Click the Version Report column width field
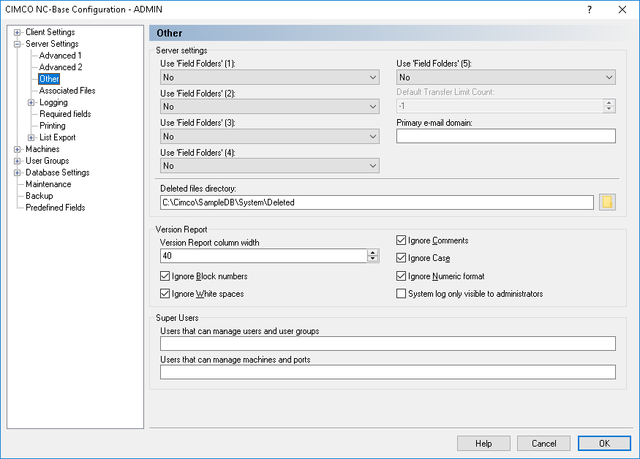The width and height of the screenshot is (640, 459). click(264, 256)
